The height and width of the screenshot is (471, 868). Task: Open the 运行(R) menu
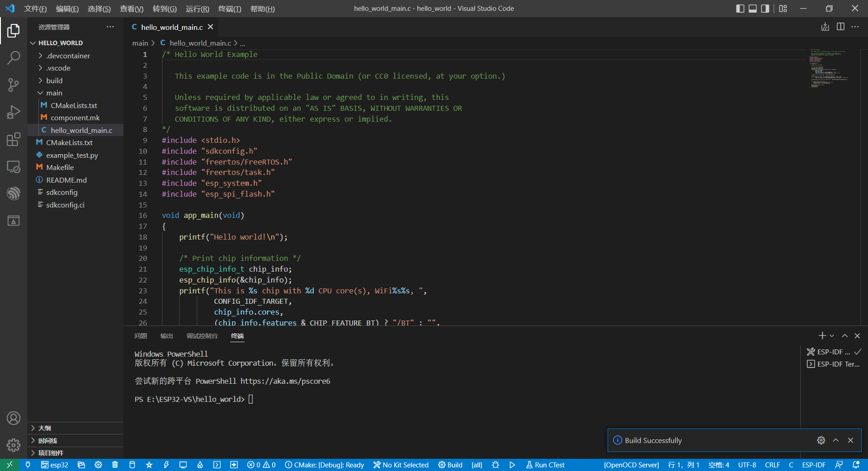click(x=197, y=9)
